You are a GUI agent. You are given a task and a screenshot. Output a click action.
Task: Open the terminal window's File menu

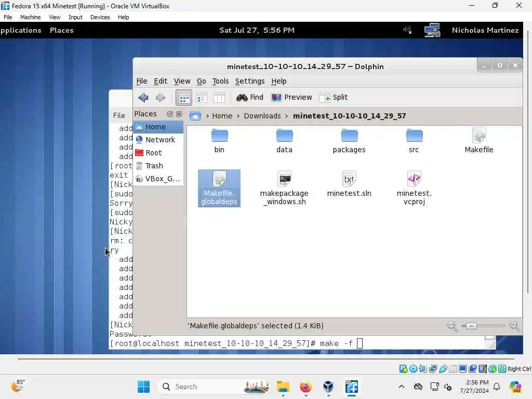(x=119, y=115)
